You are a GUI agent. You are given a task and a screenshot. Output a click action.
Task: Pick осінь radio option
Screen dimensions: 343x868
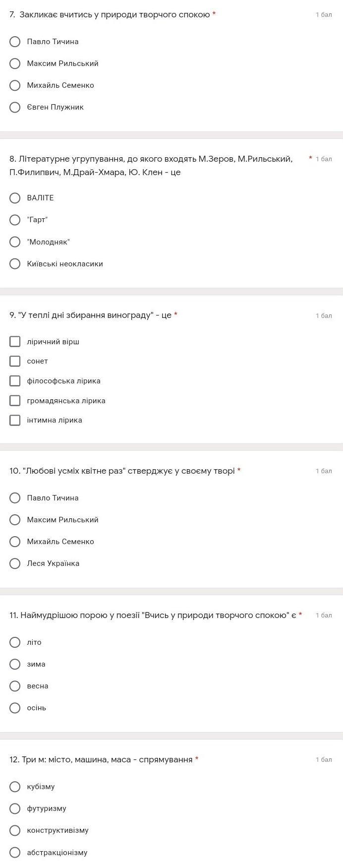coord(15,708)
